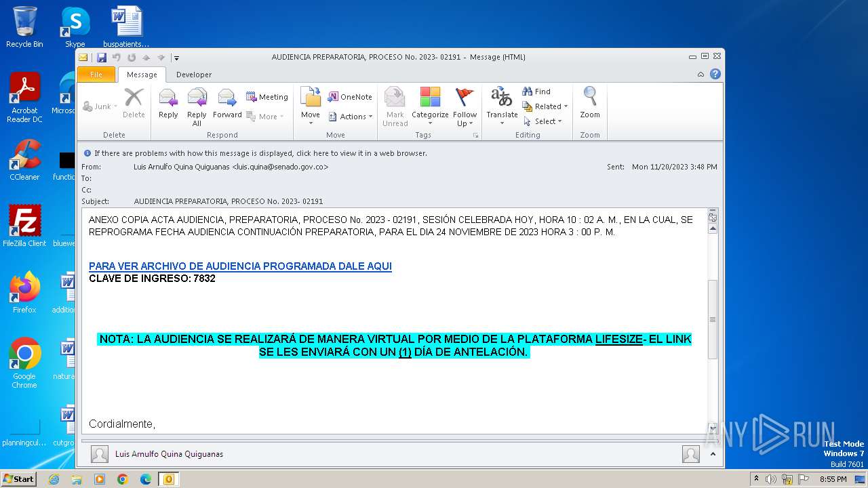Click the Action Center flag tray icon
The width and height of the screenshot is (868, 488).
[x=804, y=479]
